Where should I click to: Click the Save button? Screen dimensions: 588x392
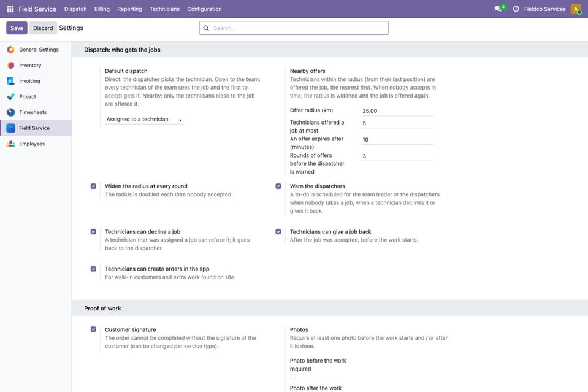click(x=17, y=28)
